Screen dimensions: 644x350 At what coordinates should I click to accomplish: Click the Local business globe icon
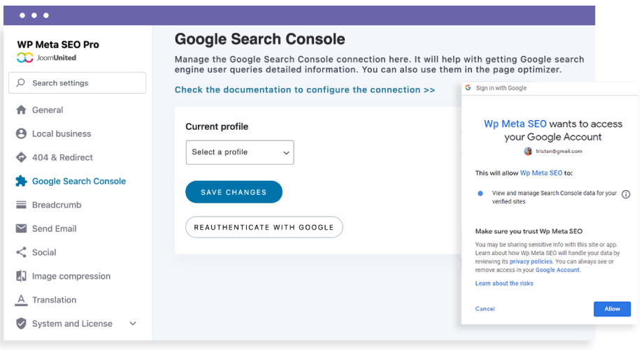pos(21,133)
